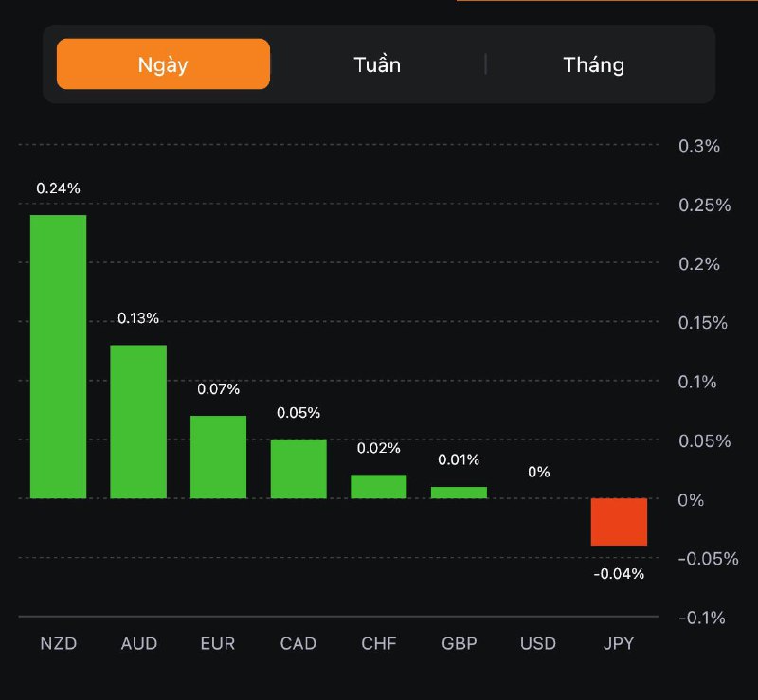Select the small green CHF bar

(x=378, y=486)
